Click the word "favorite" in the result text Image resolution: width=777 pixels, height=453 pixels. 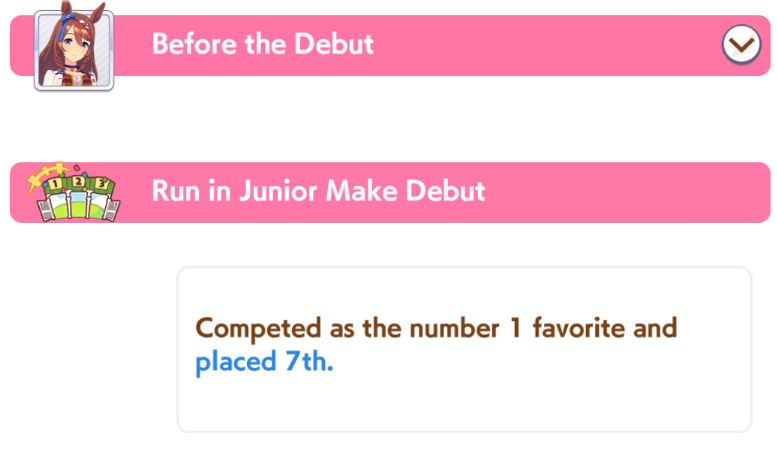pos(620,328)
